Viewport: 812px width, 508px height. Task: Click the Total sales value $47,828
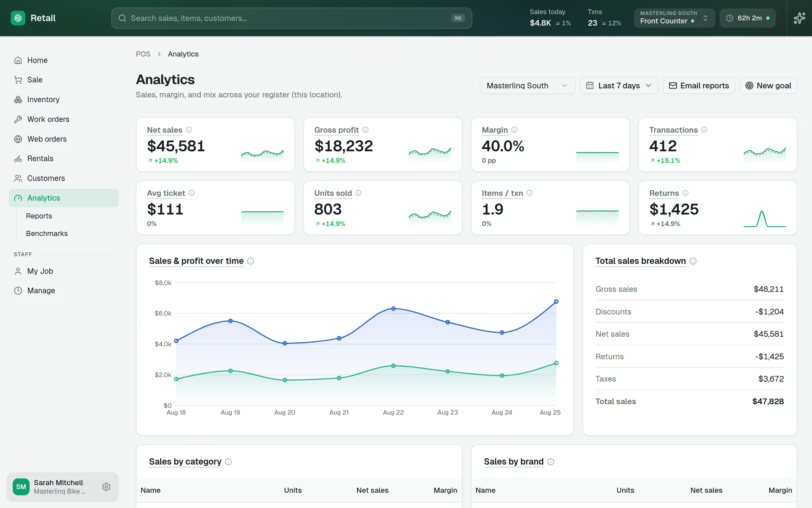[768, 402]
